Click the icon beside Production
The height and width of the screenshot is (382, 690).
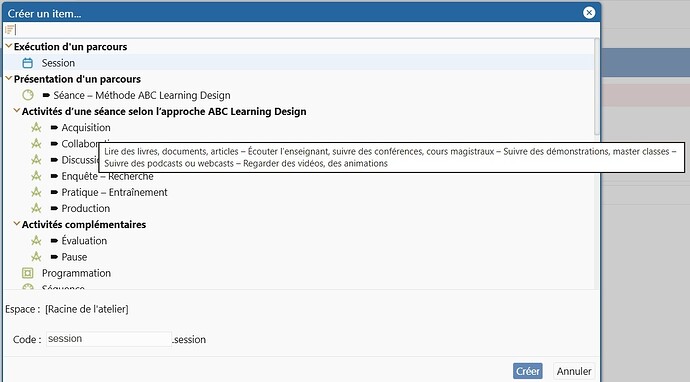coord(36,208)
